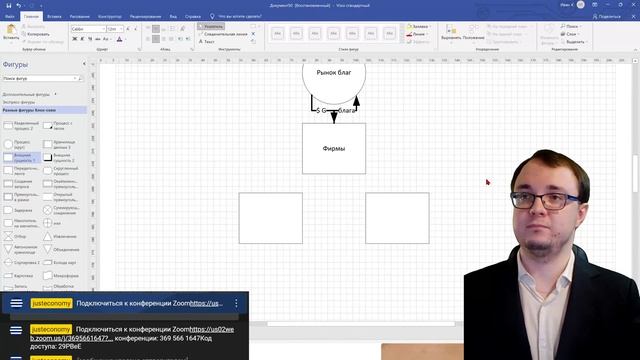Click Copy (Копировать) in the clipboard group
The width and height of the screenshot is (640, 360).
pos(36,34)
